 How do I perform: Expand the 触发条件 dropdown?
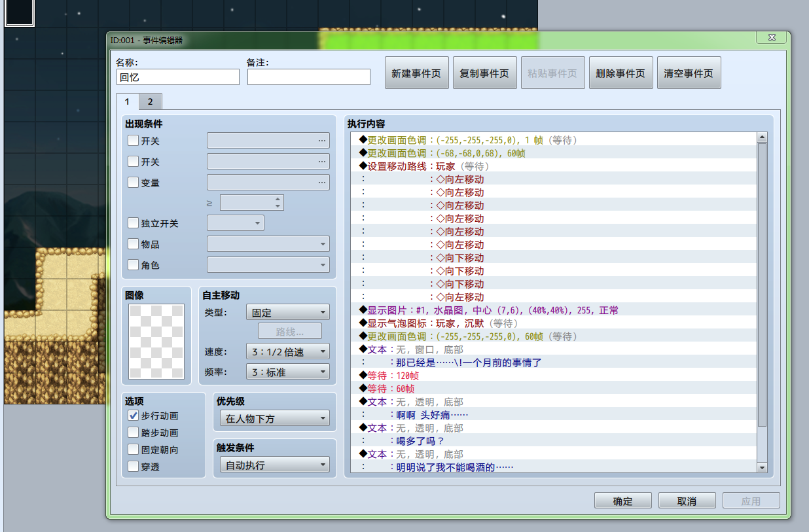pyautogui.click(x=274, y=465)
